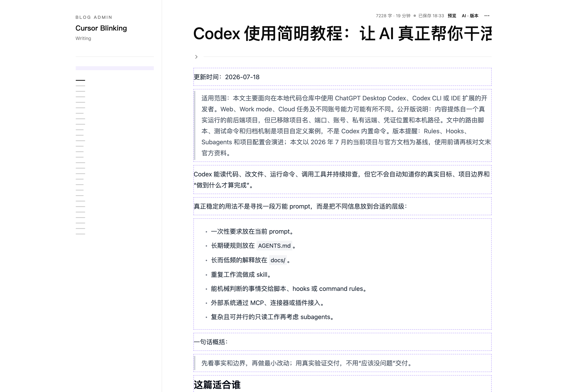565x392 pixels.
Task: Open the three-dot more options menu
Action: coord(487,16)
